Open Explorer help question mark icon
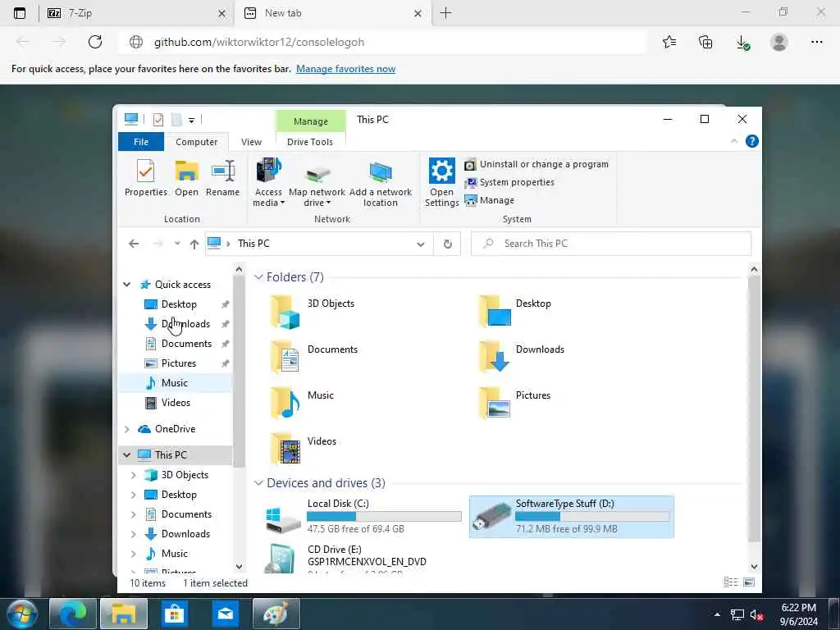 pos(752,141)
